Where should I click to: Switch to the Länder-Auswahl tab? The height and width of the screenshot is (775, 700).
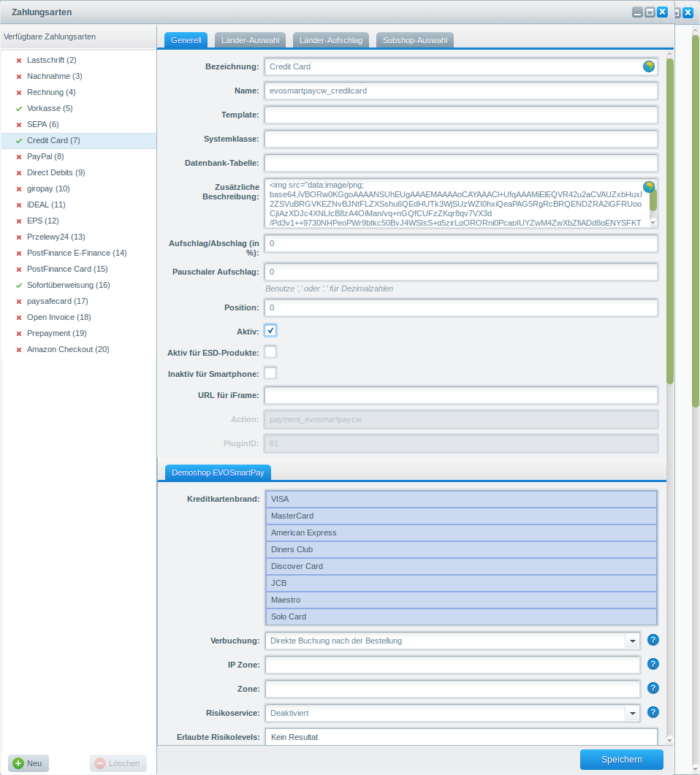pyautogui.click(x=251, y=40)
